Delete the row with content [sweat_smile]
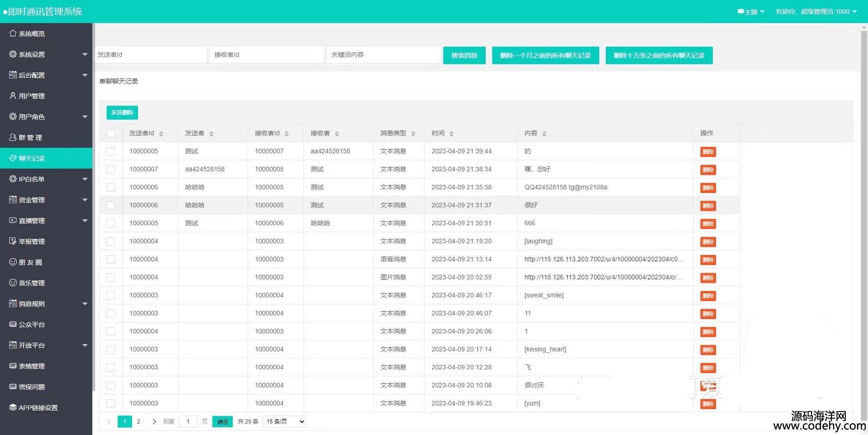This screenshot has height=435, width=868. 708,296
